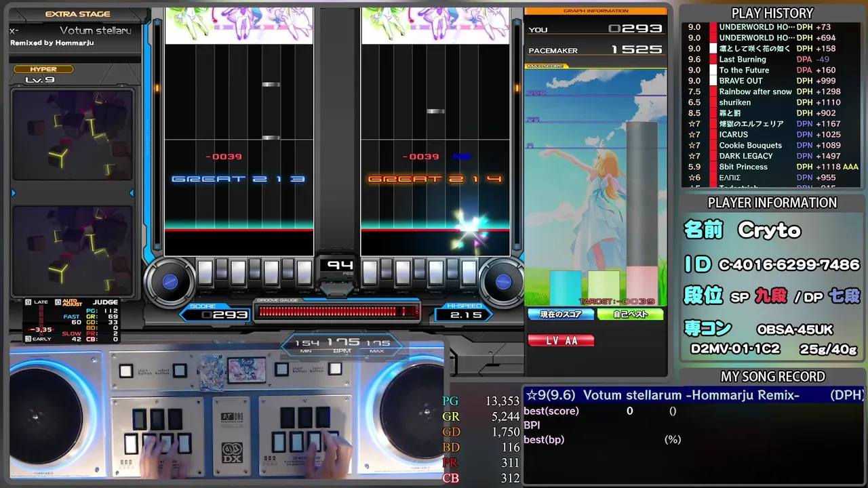Click the falling note in the right playfield
Viewport: 868px width, 488px height.
point(436,111)
